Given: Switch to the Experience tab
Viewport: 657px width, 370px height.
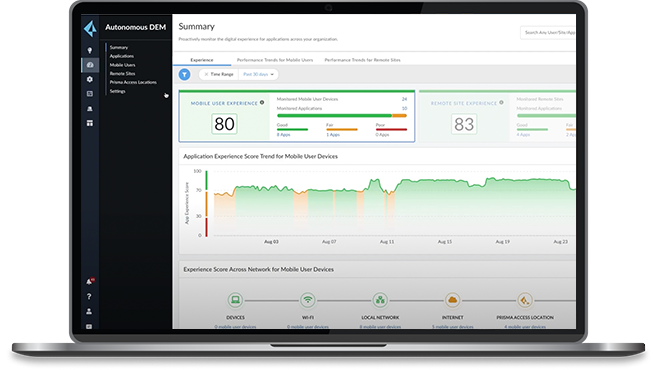Looking at the screenshot, I should coord(202,60).
